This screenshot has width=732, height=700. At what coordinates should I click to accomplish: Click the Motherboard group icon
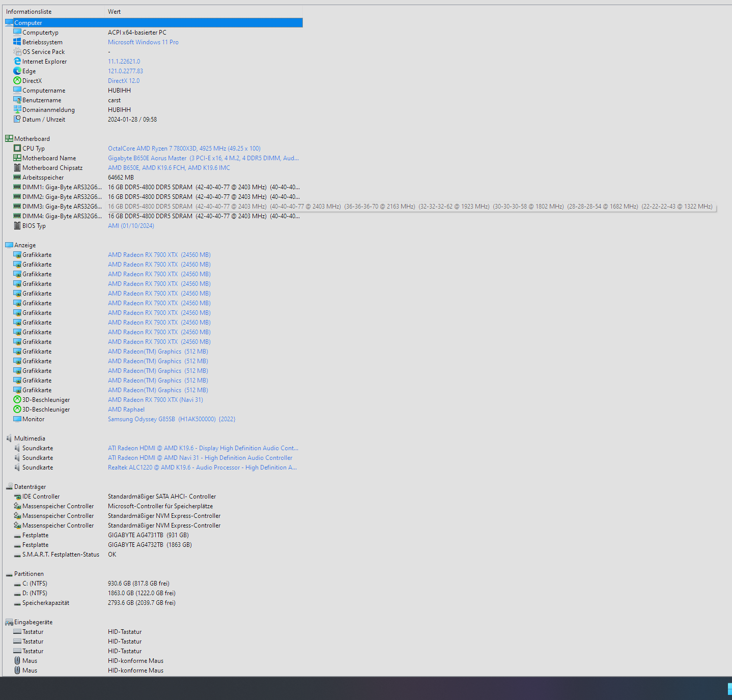(9, 139)
